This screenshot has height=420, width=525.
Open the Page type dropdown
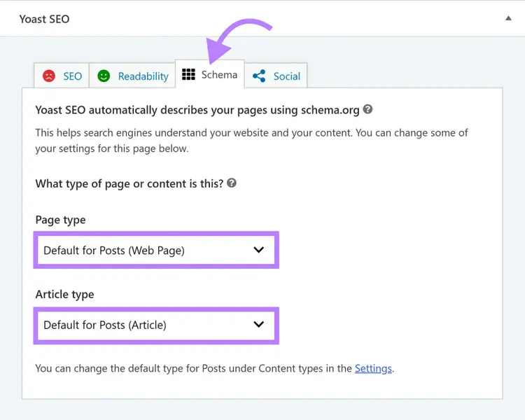click(156, 250)
